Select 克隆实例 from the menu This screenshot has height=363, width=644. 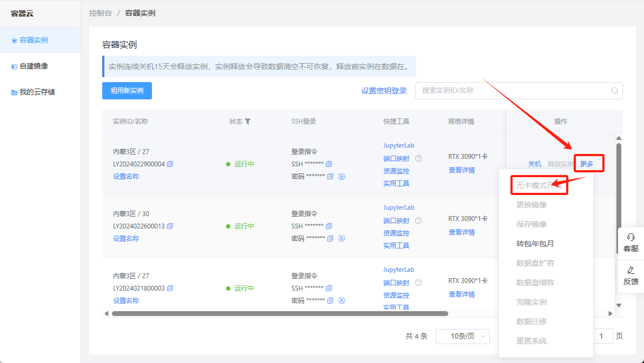tap(532, 302)
